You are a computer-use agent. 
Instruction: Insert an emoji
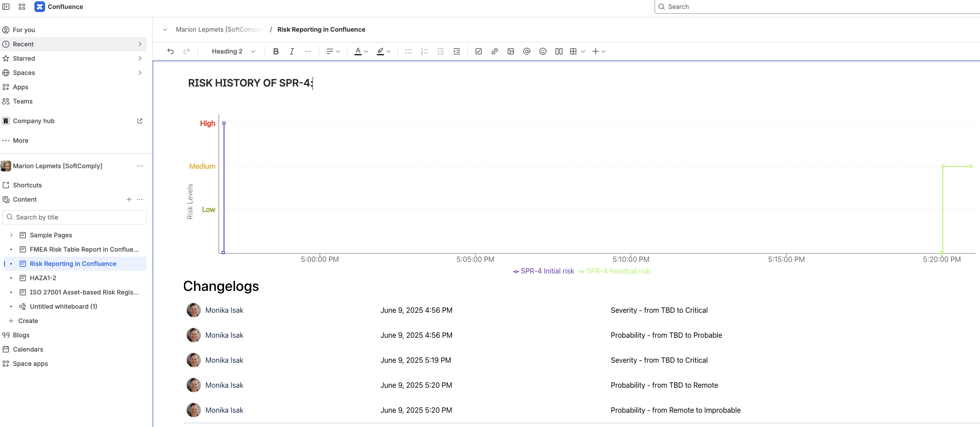[543, 51]
